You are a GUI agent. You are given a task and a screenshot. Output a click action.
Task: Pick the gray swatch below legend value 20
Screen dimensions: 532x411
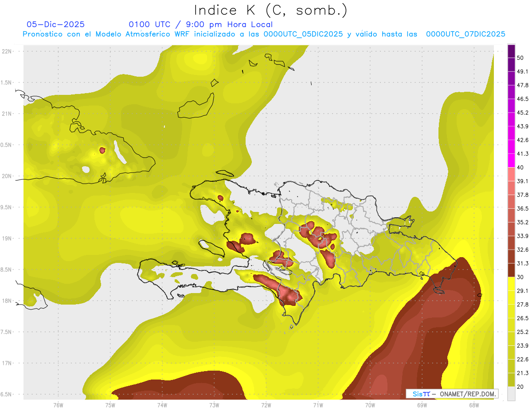[511, 394]
